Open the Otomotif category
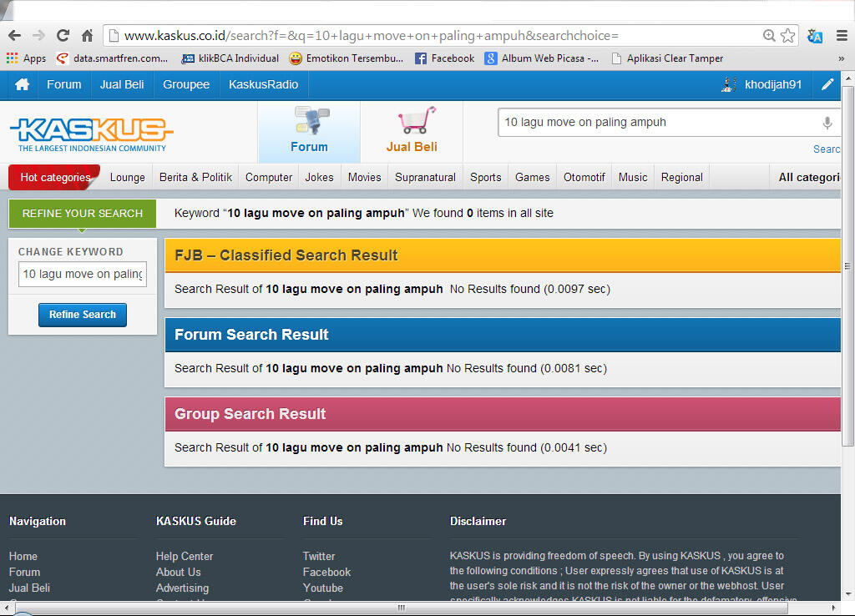Screen dimensions: 855x616 [x=584, y=177]
